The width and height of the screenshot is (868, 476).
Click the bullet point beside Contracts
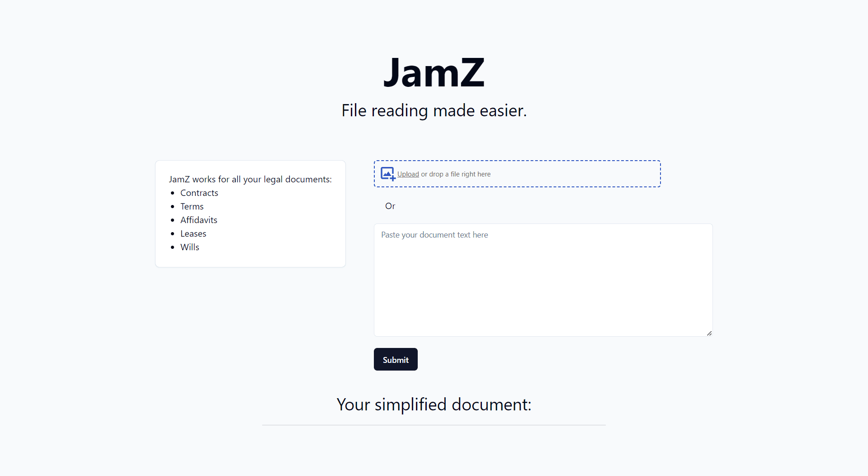[172, 193]
